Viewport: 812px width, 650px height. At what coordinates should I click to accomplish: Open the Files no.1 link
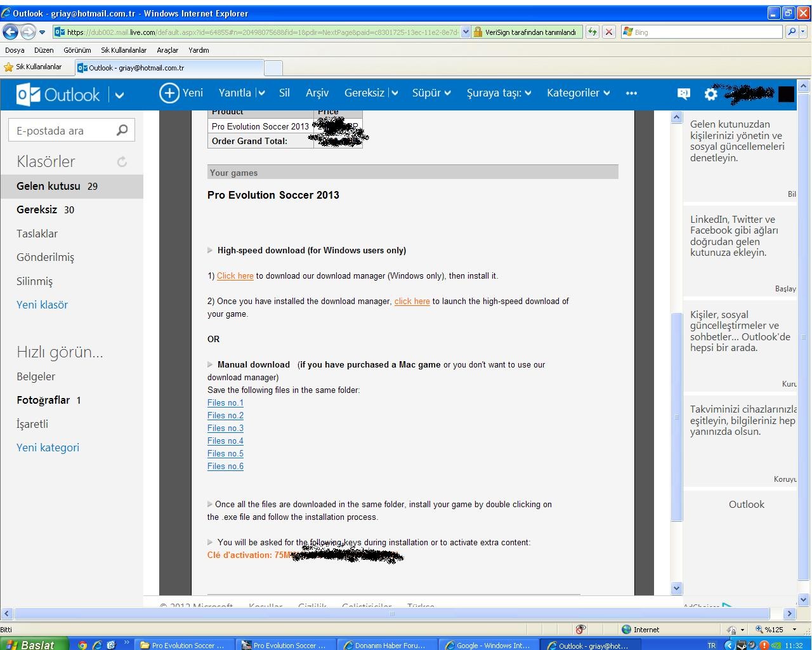(225, 402)
